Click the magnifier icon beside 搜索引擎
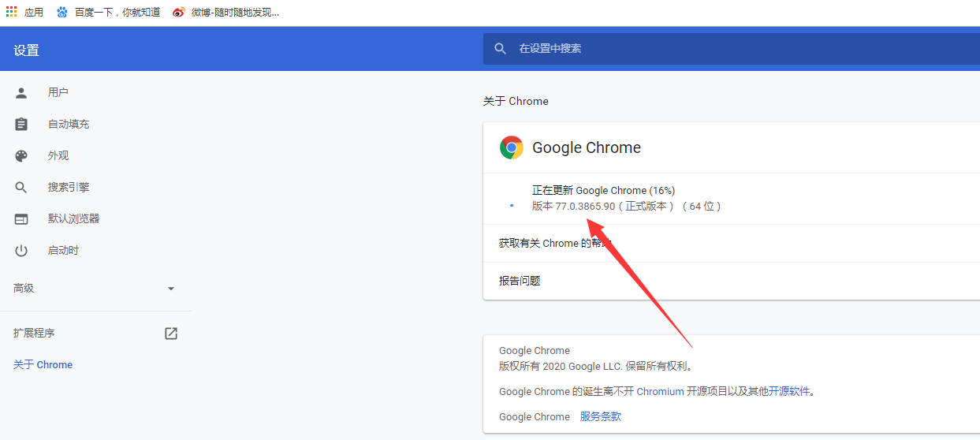This screenshot has width=980, height=440. (x=21, y=188)
